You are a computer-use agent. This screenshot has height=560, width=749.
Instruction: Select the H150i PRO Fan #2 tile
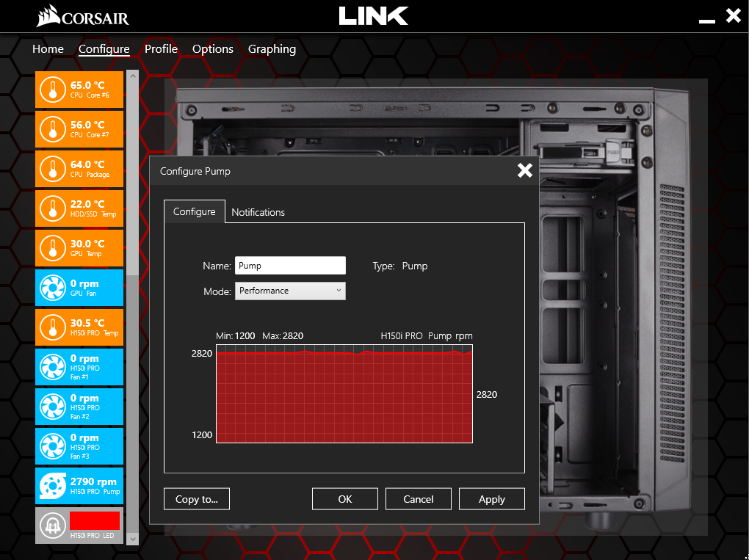[79, 407]
